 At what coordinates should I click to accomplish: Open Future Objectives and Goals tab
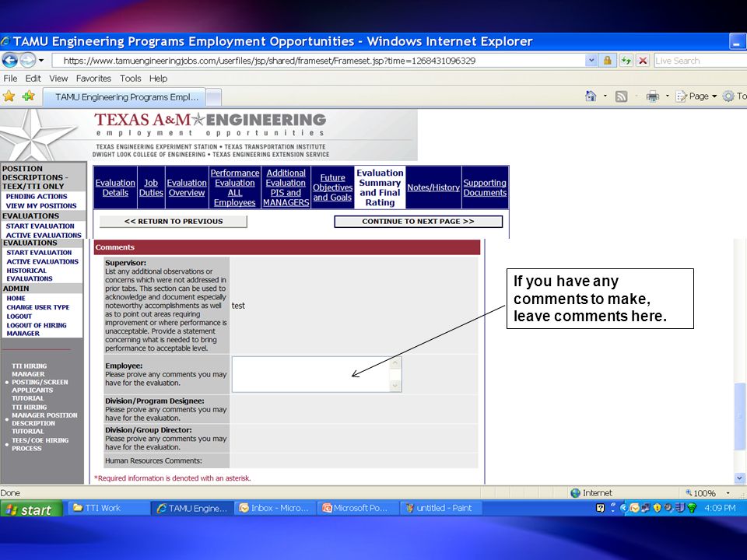tap(332, 187)
